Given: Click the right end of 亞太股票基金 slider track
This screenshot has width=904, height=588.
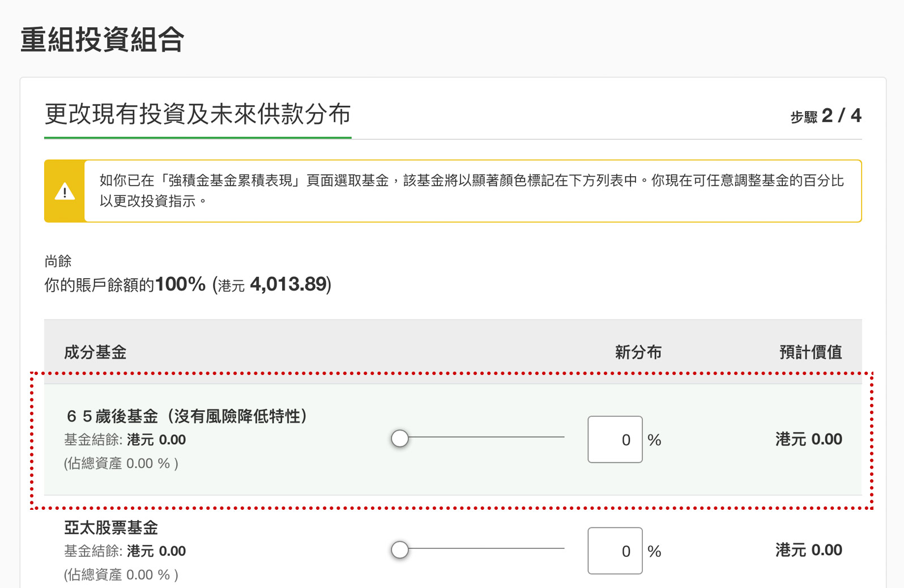Looking at the screenshot, I should 562,548.
